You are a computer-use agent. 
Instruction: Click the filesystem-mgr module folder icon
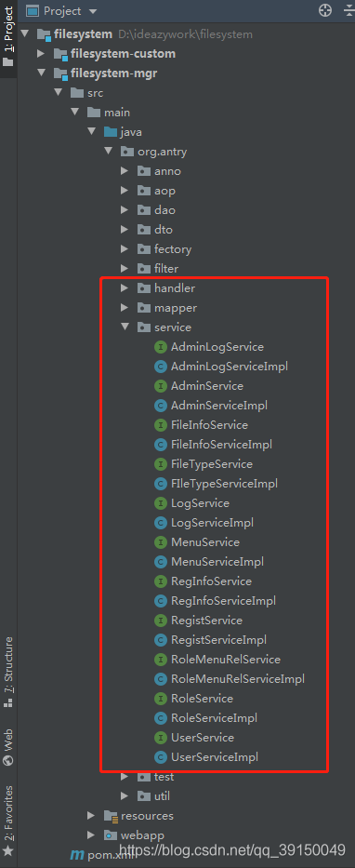point(60,73)
